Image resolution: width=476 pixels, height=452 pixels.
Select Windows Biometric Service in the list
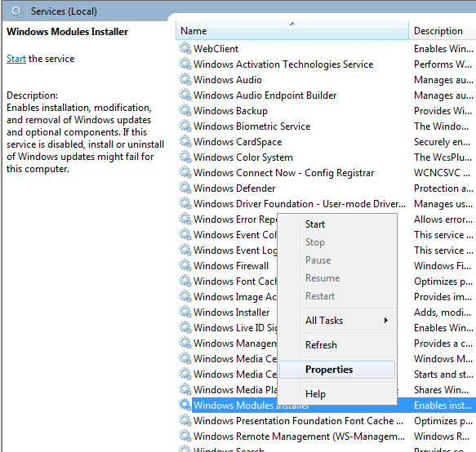pos(251,126)
